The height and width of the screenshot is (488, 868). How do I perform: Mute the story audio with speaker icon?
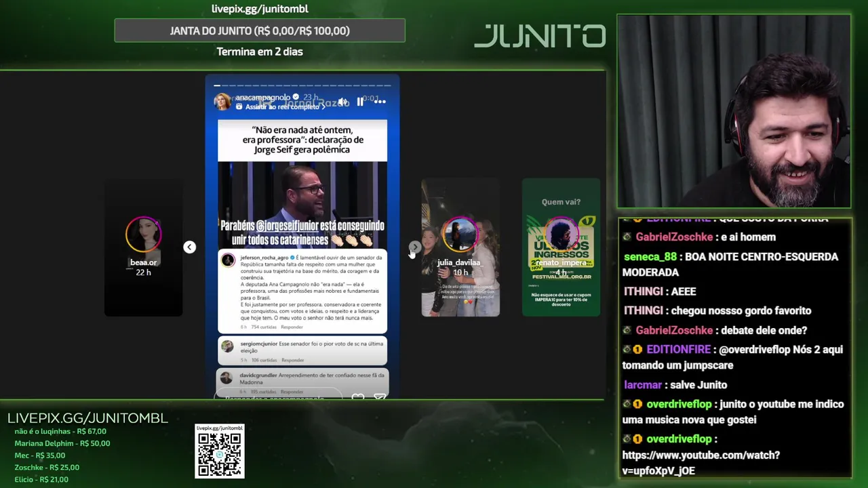(342, 102)
